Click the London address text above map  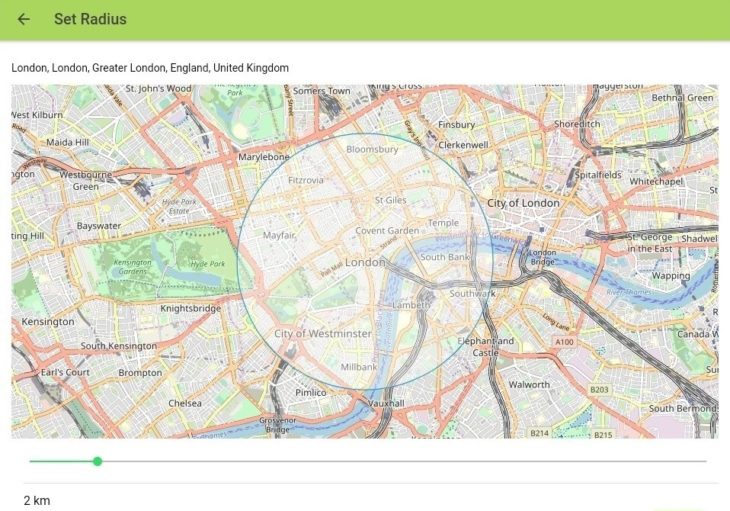(150, 68)
